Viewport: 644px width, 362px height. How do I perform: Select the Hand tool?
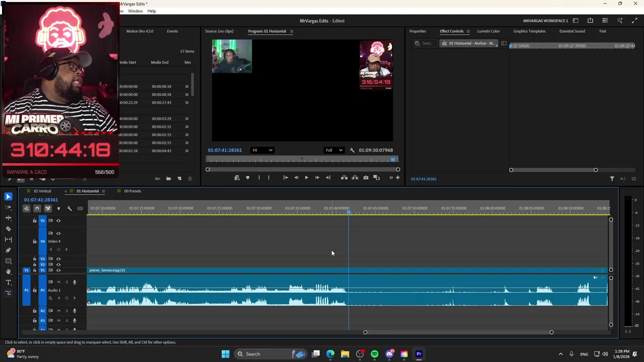coord(8,271)
